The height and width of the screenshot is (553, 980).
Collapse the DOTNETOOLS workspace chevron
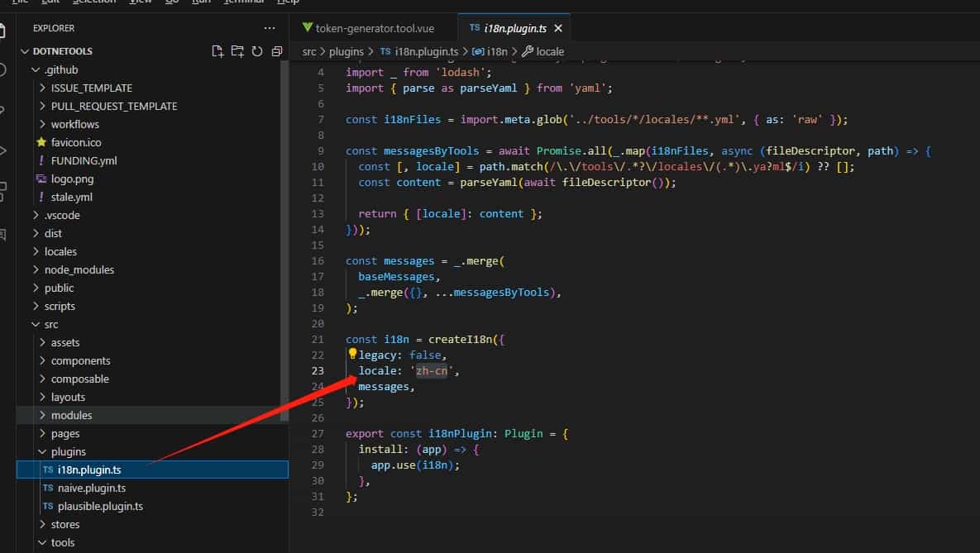(26, 50)
